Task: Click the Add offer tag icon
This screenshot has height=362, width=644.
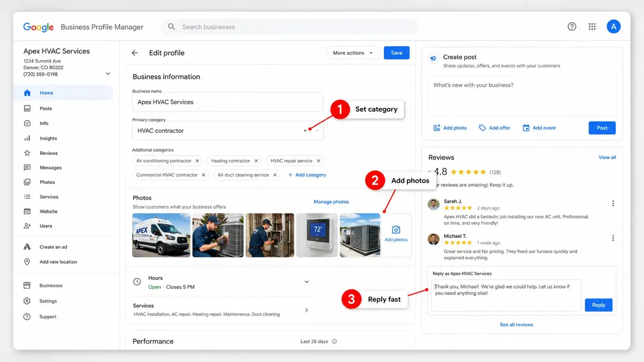Action: click(482, 128)
